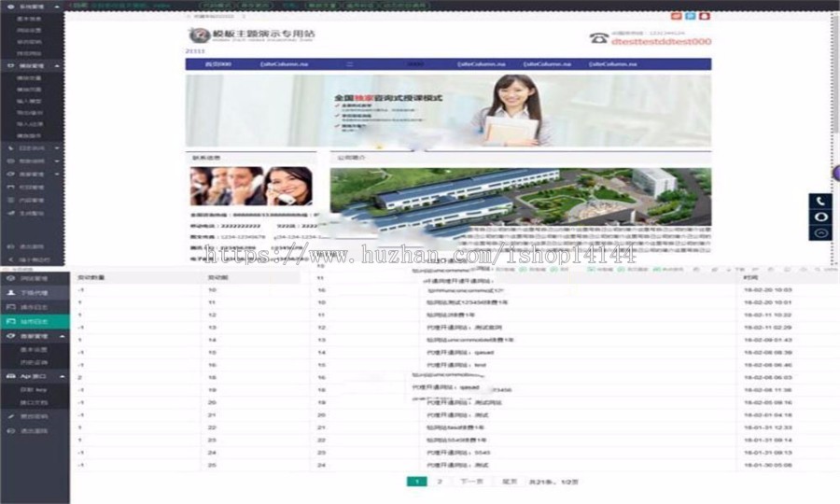Open the first navigation item in blue navbar

(218, 64)
